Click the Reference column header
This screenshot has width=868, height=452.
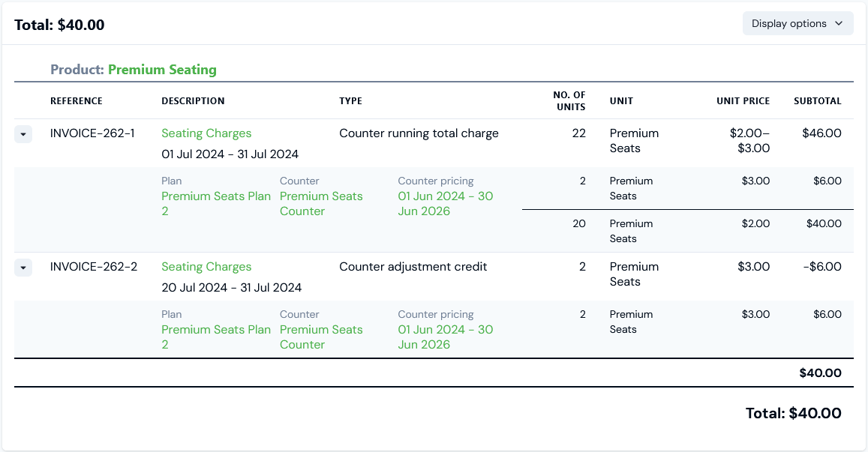pos(77,101)
